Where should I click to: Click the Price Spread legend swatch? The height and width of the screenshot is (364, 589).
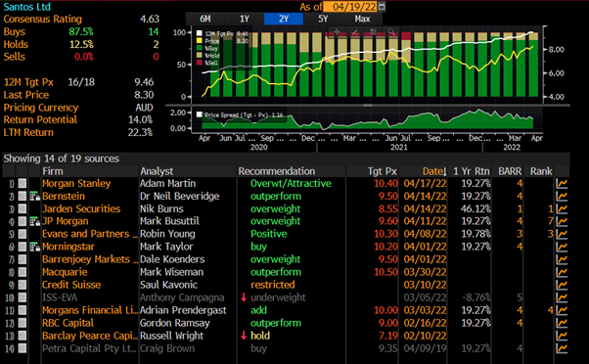coord(199,114)
